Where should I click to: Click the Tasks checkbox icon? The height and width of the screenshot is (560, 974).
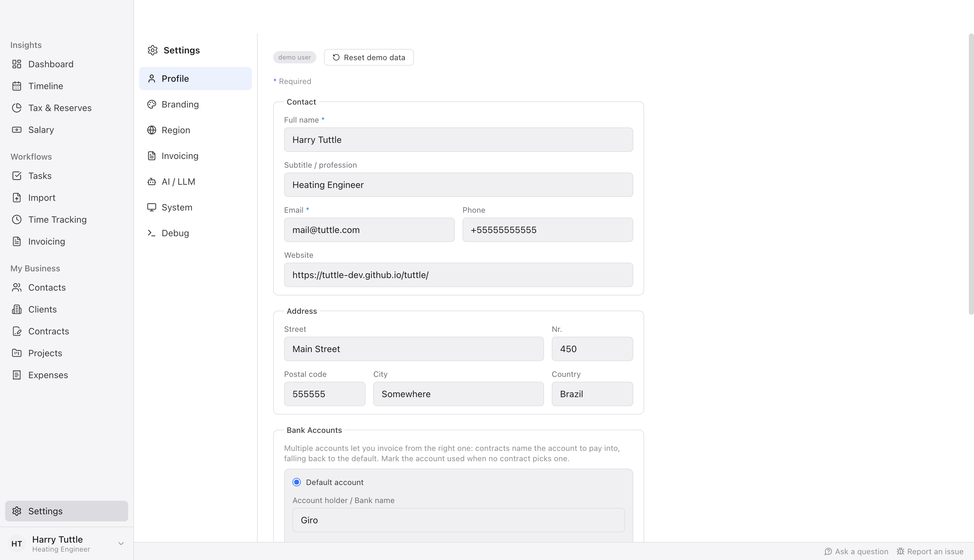coord(16,176)
